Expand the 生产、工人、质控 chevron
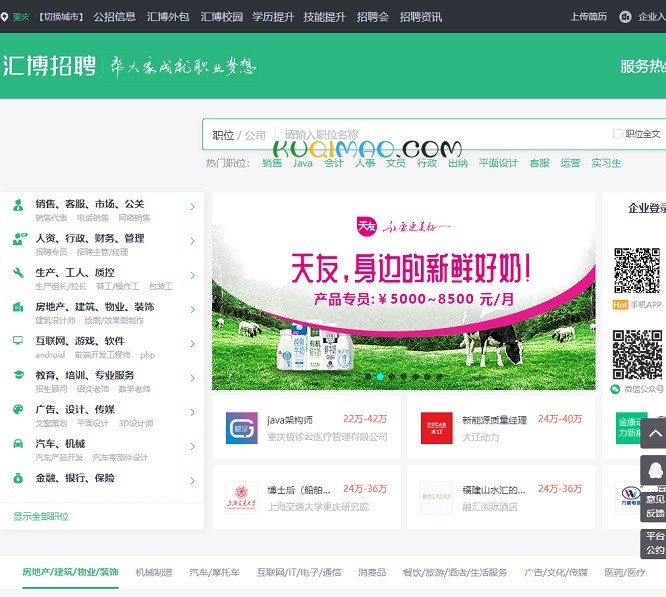666x597 pixels. point(192,275)
